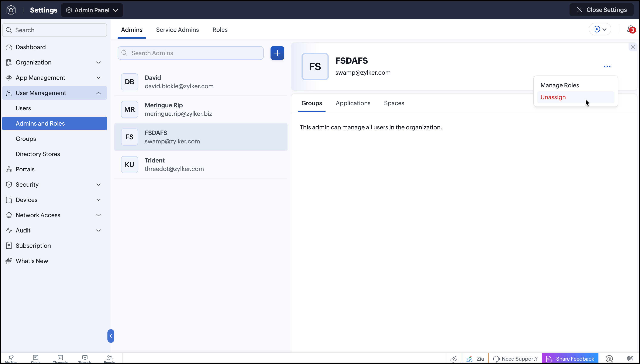This screenshot has width=640, height=364.
Task: Close the FSDAFS detail panel
Action: [x=633, y=47]
